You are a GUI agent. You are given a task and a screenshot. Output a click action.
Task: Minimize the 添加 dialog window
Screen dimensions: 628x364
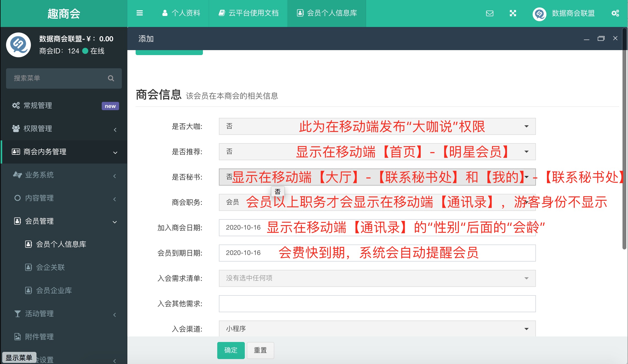coord(586,39)
